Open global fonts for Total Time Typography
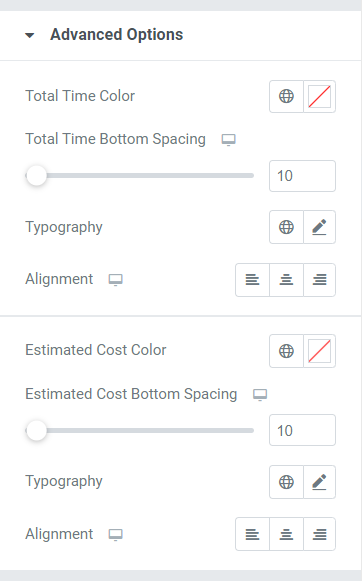The width and height of the screenshot is (362, 581). pos(286,227)
